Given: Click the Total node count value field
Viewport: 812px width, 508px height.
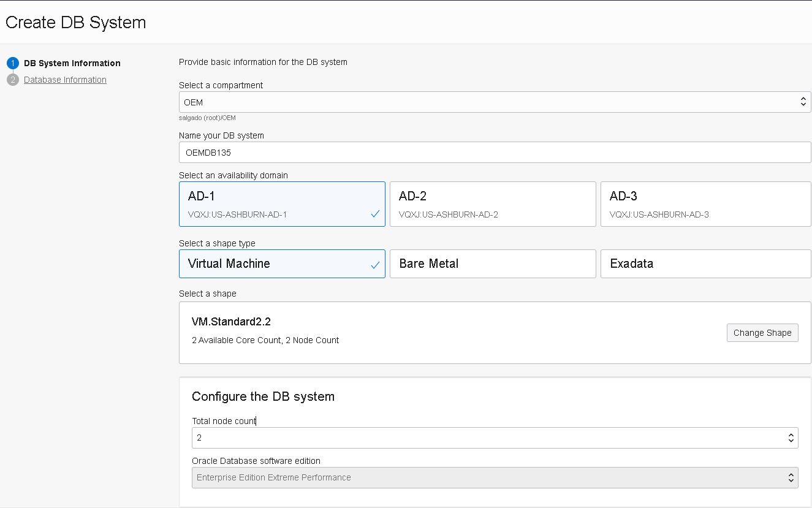Looking at the screenshot, I should coord(429,438).
